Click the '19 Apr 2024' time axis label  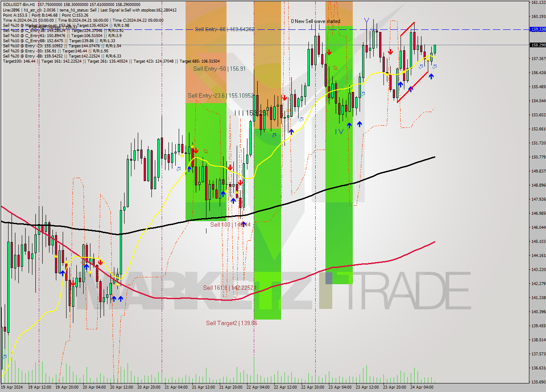(12, 387)
